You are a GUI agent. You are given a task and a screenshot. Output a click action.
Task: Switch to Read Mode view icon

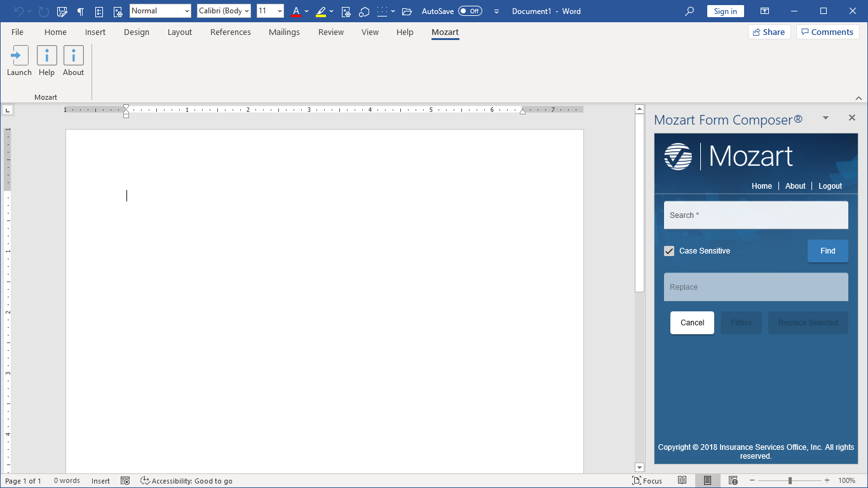tap(682, 480)
